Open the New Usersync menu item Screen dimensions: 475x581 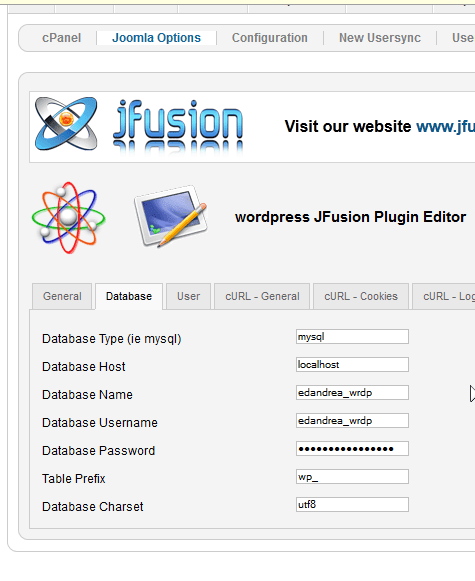[x=380, y=38]
